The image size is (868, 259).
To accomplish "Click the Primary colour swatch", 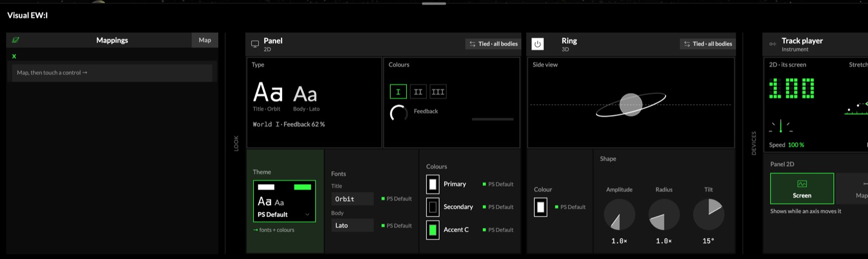I will (433, 185).
